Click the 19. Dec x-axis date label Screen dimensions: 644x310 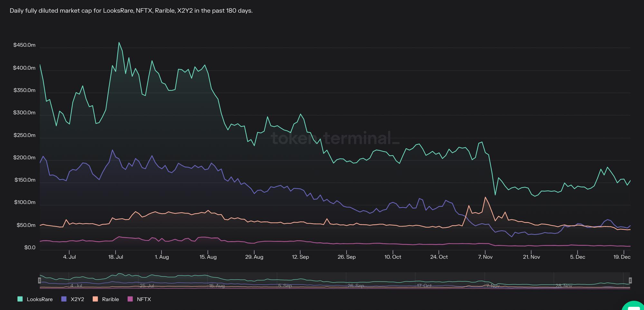[622, 257]
